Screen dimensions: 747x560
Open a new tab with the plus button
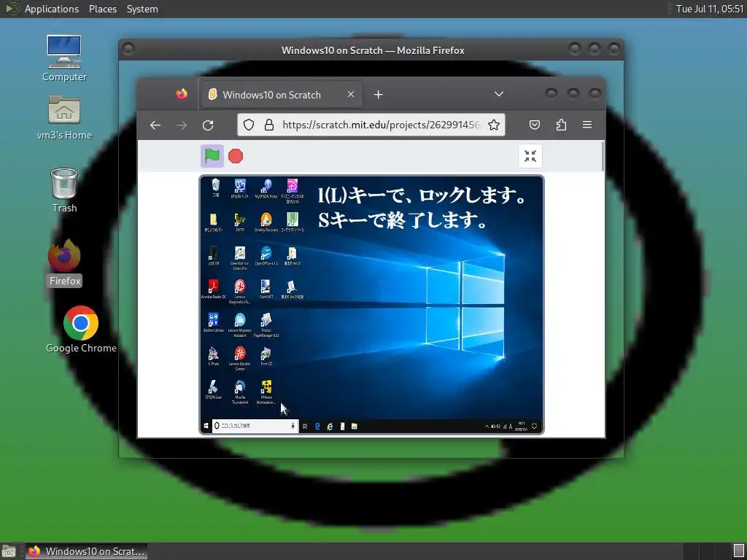click(379, 95)
